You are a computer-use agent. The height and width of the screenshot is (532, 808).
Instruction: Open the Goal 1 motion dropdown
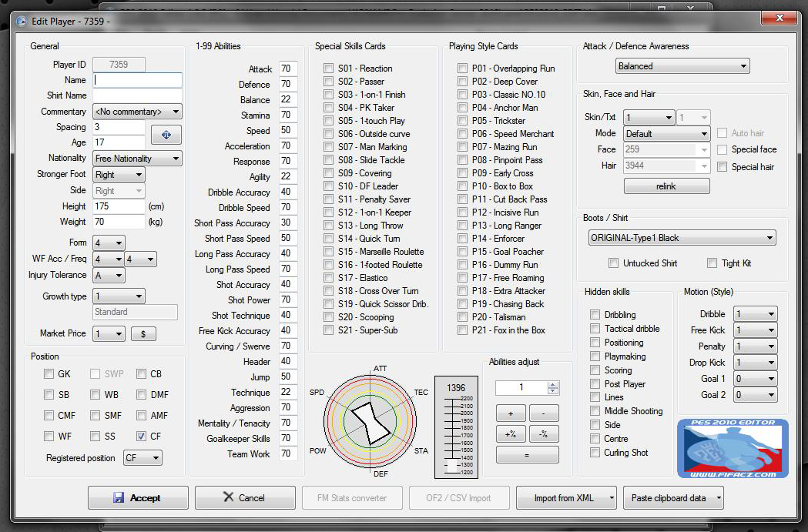[756, 379]
